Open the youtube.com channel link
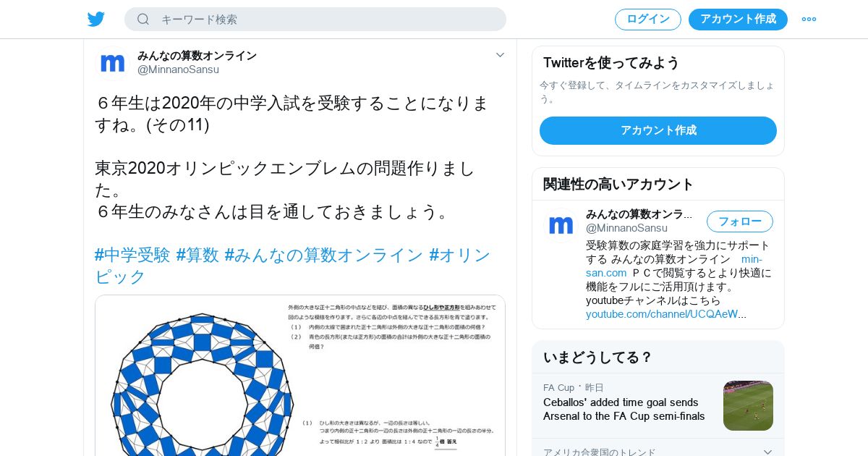Screen dimensions: 868x456 click(666, 314)
